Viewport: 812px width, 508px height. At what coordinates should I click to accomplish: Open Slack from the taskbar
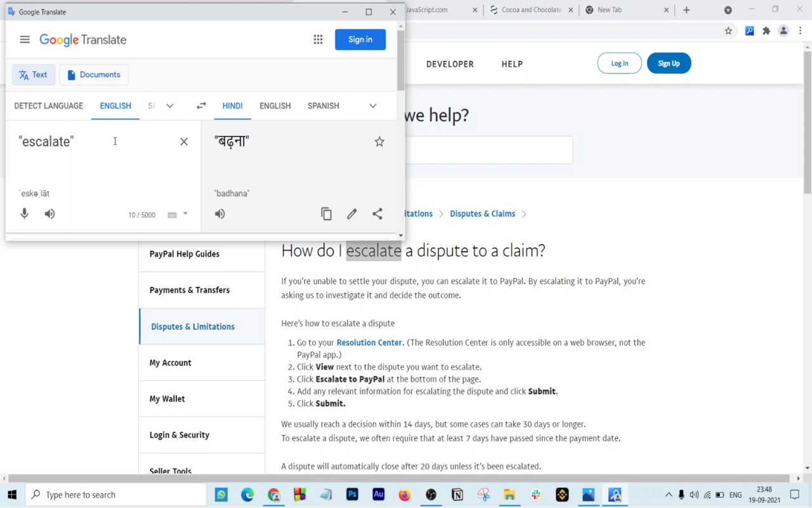536,495
